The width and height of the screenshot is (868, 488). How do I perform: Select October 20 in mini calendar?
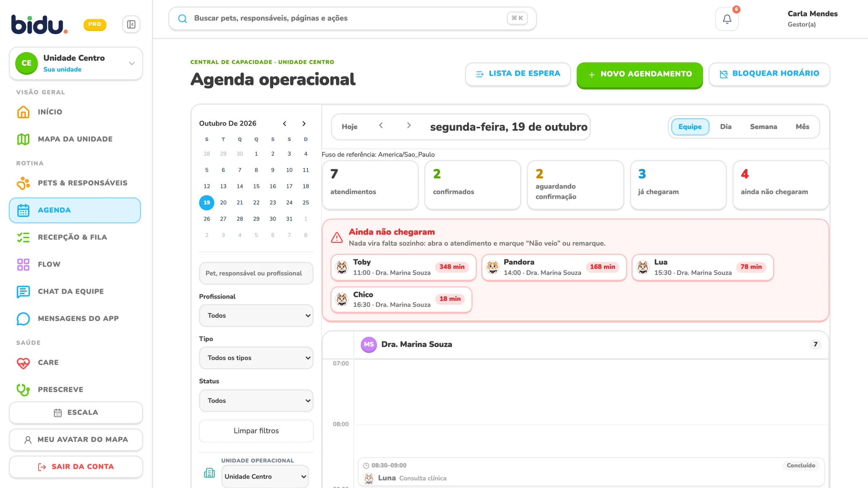(223, 202)
